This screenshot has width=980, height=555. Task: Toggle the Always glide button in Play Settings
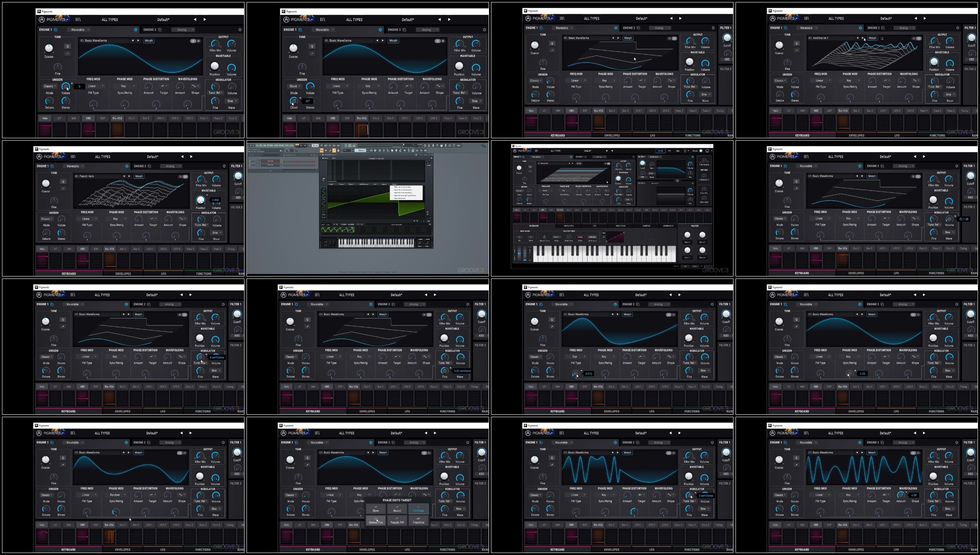point(580,237)
